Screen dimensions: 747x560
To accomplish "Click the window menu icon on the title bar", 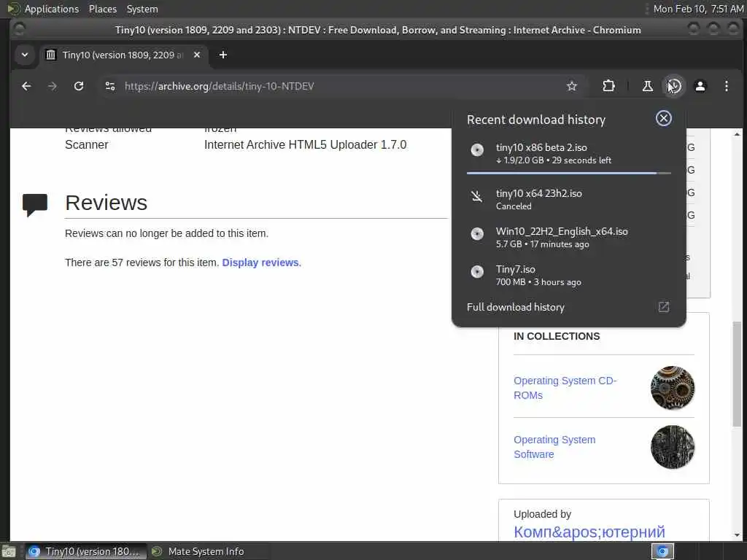I will [x=18, y=29].
